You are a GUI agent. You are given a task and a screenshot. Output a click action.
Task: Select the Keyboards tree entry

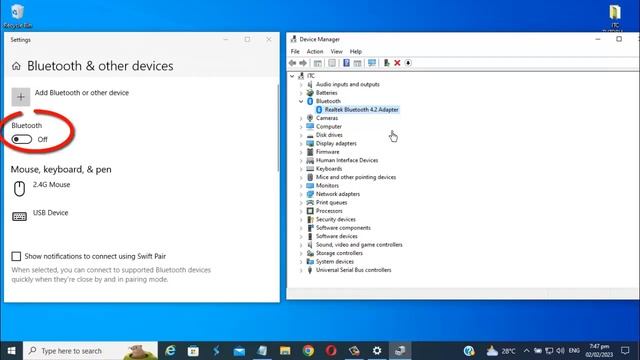(x=329, y=169)
